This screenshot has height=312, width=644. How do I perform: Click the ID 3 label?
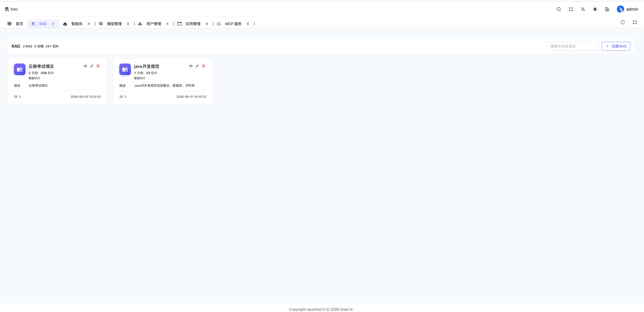(x=17, y=97)
